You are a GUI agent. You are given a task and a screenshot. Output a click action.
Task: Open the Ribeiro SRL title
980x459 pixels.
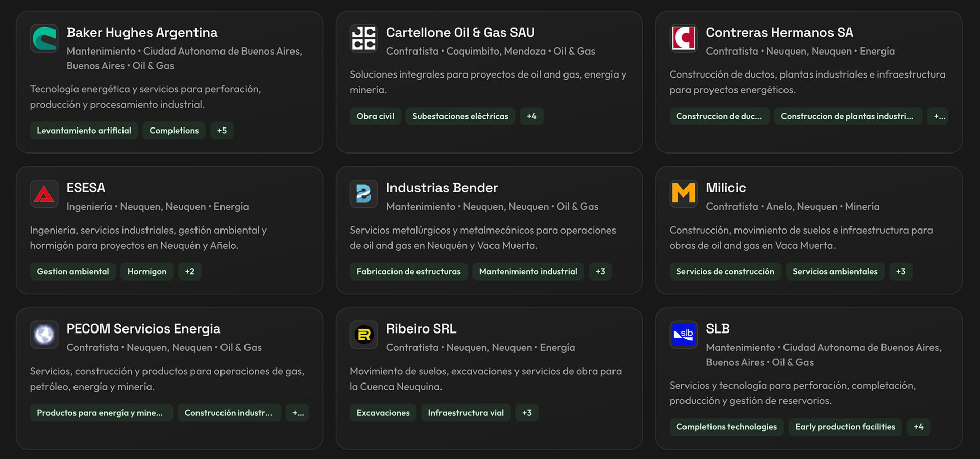tap(421, 329)
